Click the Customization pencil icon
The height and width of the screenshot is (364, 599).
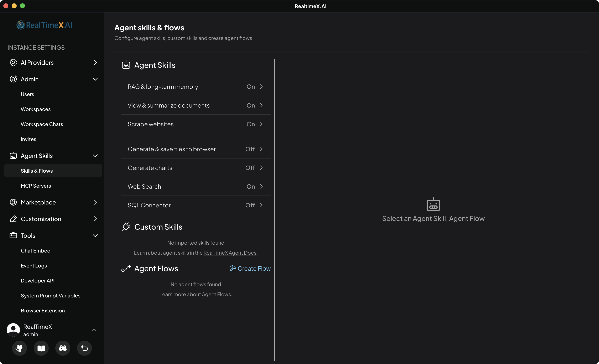[x=13, y=219]
